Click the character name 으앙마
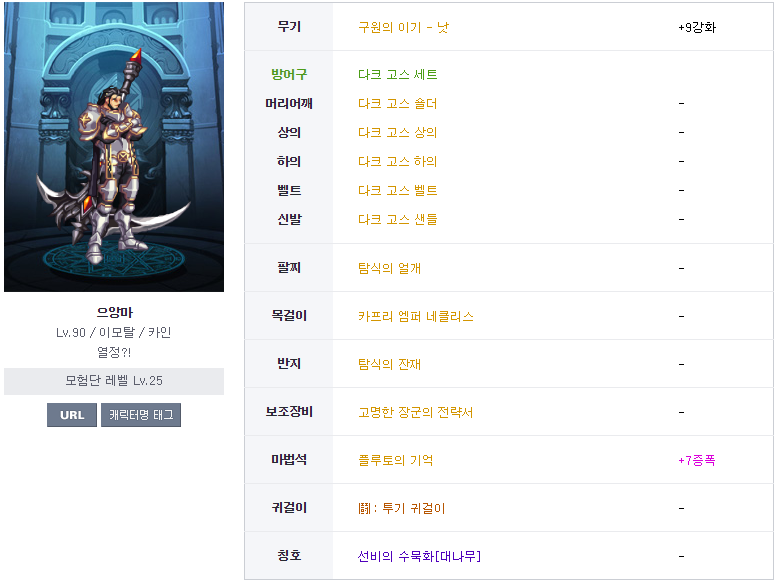Image resolution: width=778 pixels, height=582 pixels. [115, 313]
